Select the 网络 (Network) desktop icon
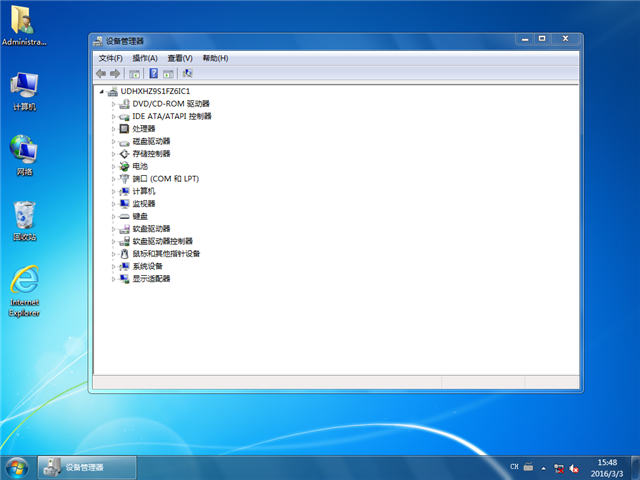 [x=24, y=153]
